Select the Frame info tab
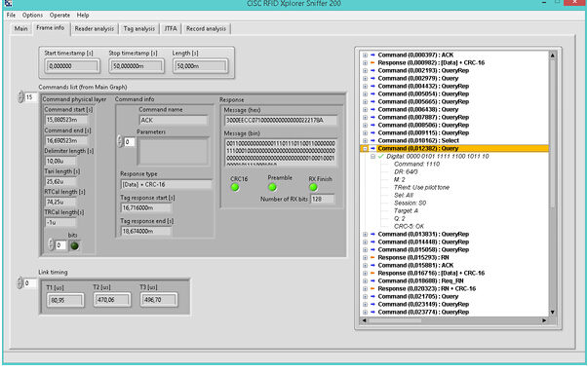 click(x=51, y=28)
